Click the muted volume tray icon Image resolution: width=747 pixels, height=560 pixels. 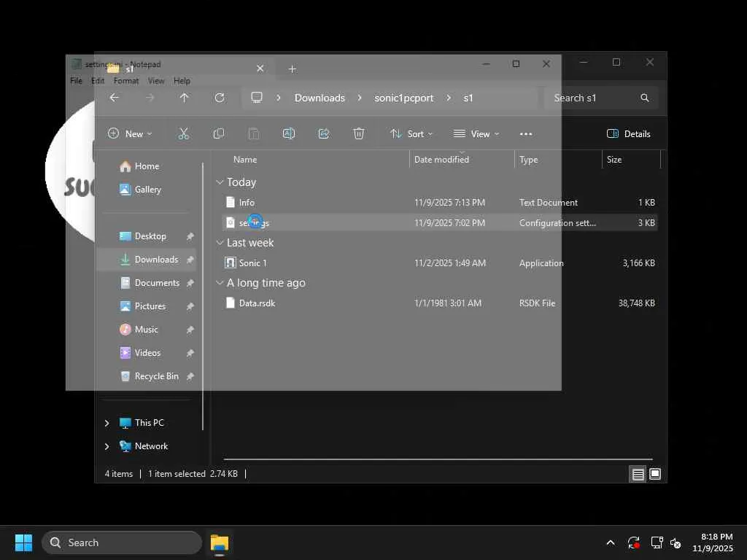[x=675, y=542]
